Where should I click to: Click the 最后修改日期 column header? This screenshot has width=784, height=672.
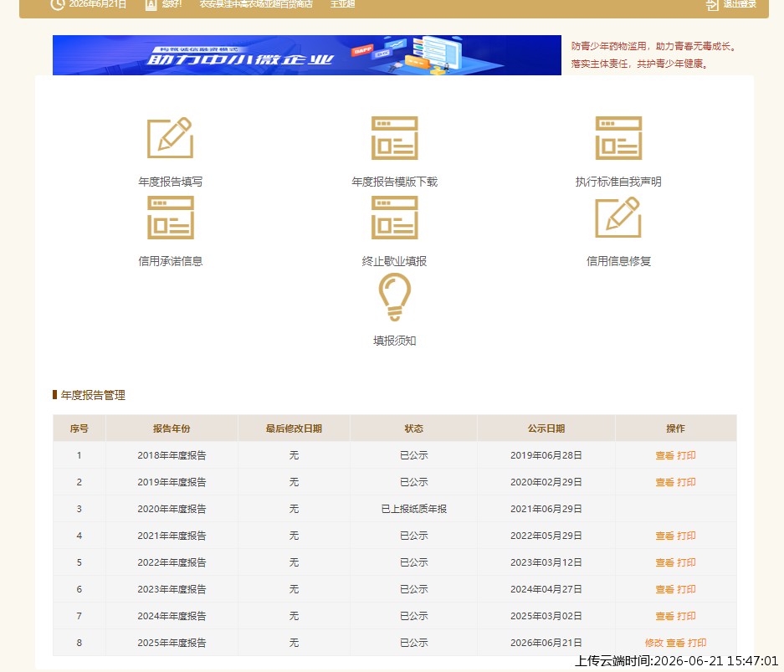pos(294,428)
